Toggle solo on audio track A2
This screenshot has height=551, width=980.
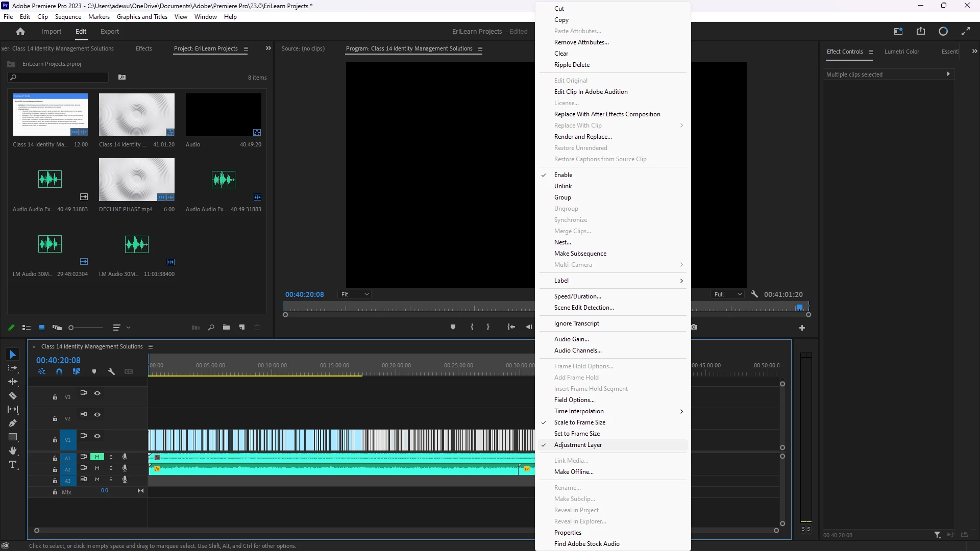(111, 468)
